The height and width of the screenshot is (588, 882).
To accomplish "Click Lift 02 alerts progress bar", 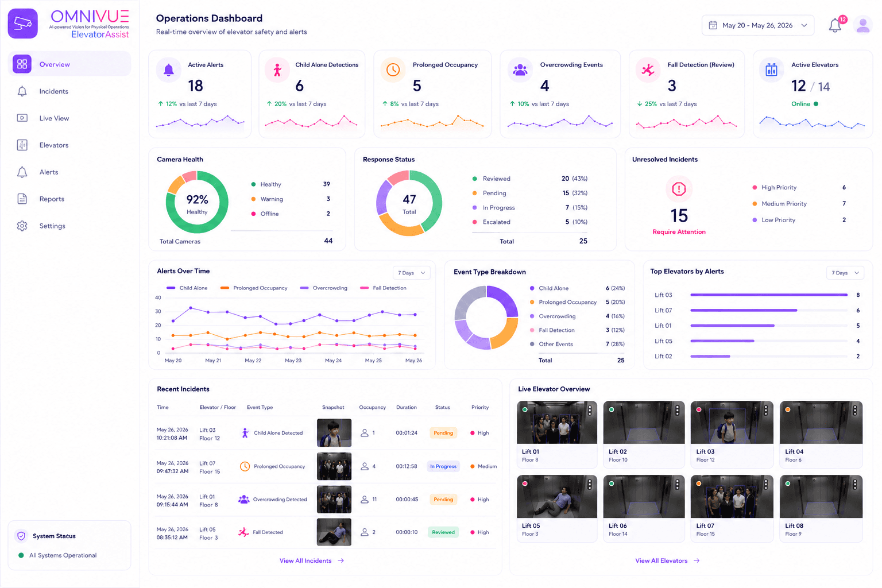I will [769, 356].
